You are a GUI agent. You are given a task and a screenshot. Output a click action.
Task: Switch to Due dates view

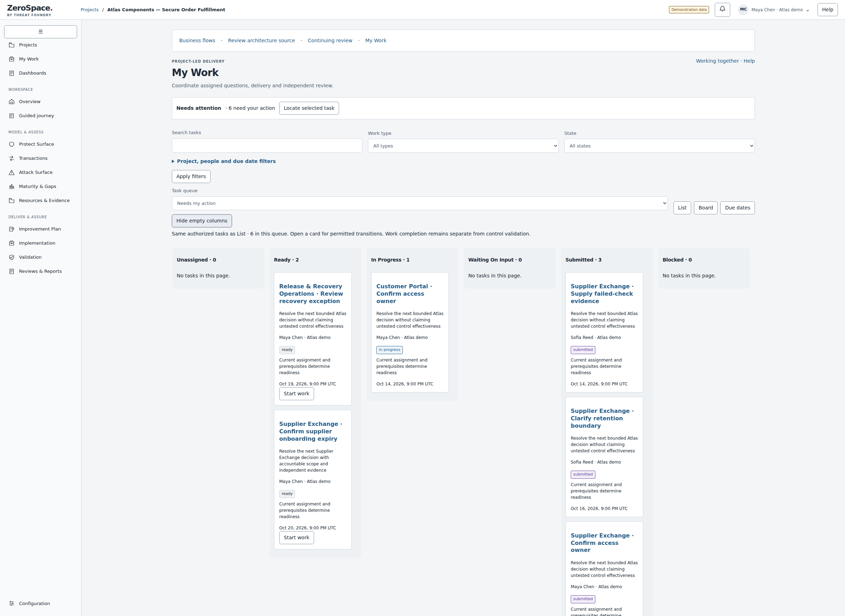click(x=737, y=208)
